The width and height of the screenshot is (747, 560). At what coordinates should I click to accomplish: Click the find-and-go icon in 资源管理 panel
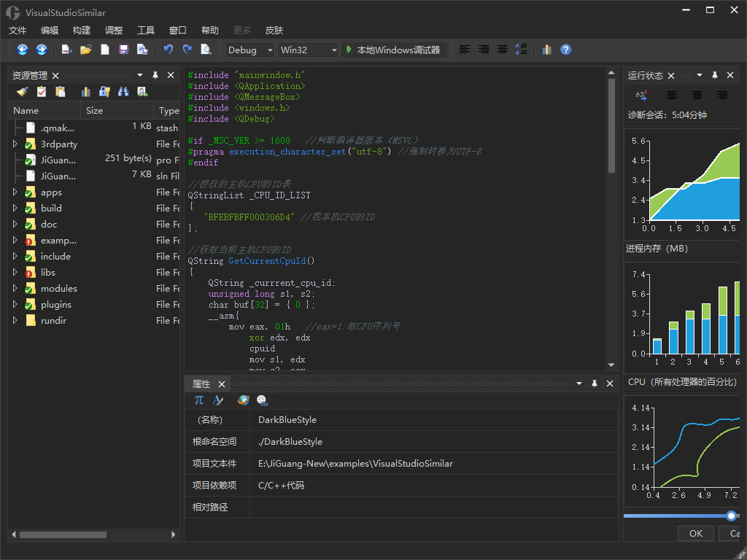pyautogui.click(x=142, y=91)
